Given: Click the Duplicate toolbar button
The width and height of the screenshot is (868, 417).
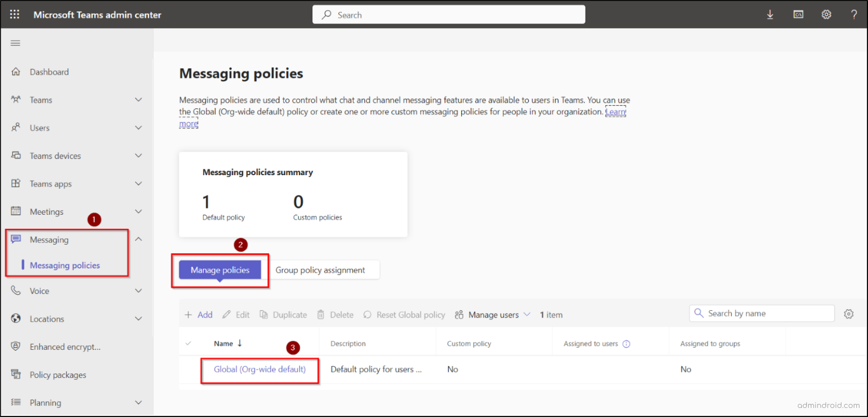Looking at the screenshot, I should (283, 315).
